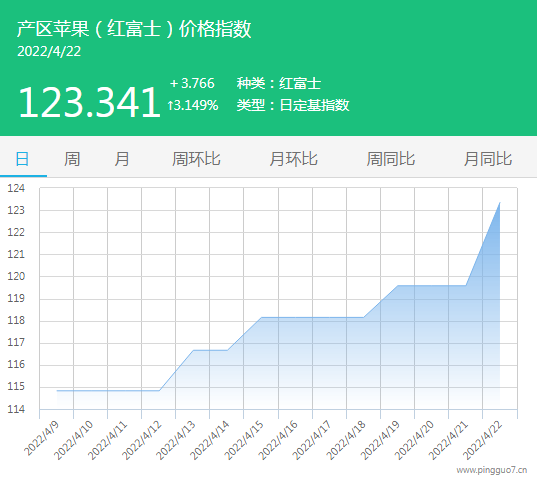The width and height of the screenshot is (537, 482).
Task: Open the www.pingguo7.cn watermark link
Action: point(491,470)
